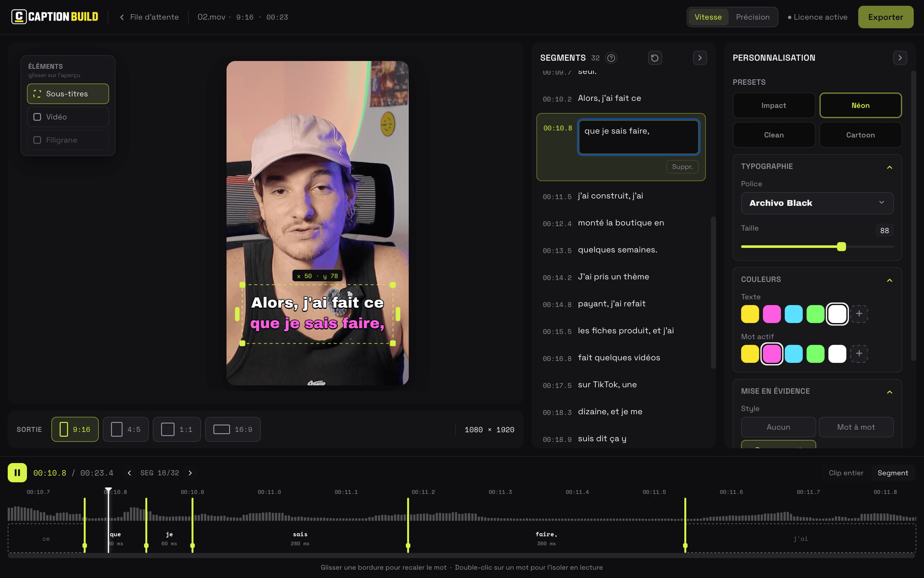Pick cyan for Mot actif color
Viewport: 924px width, 578px height.
(793, 354)
